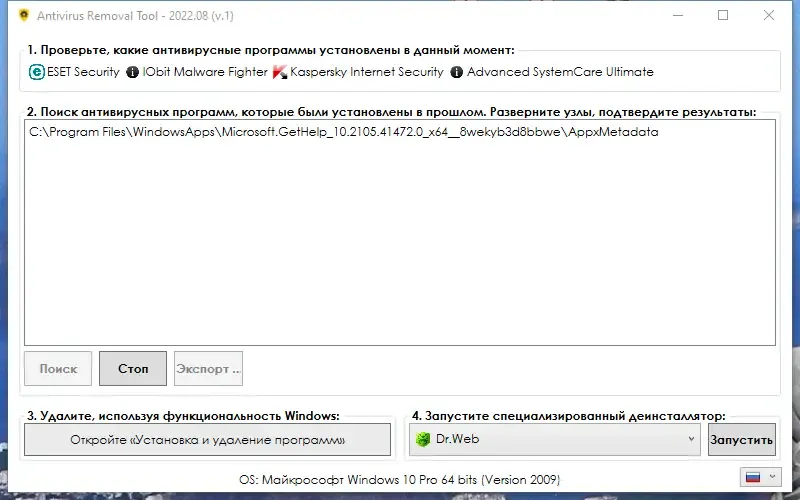Click the Kaspersky Internet Security logo icon

(x=280, y=72)
